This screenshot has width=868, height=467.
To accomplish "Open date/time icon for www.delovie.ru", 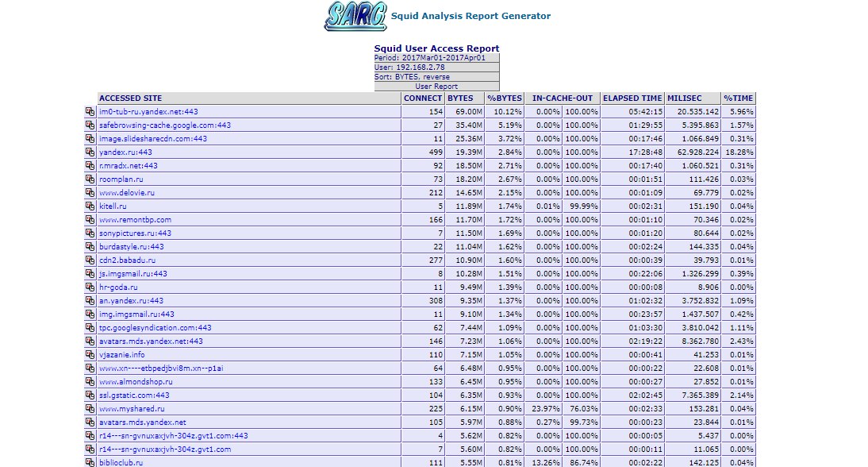I will [x=90, y=192].
